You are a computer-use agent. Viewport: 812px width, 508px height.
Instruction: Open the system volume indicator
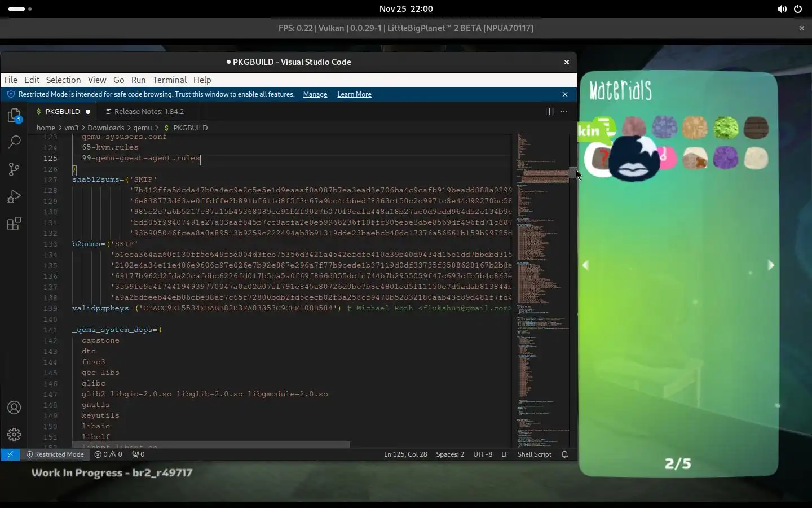782,9
